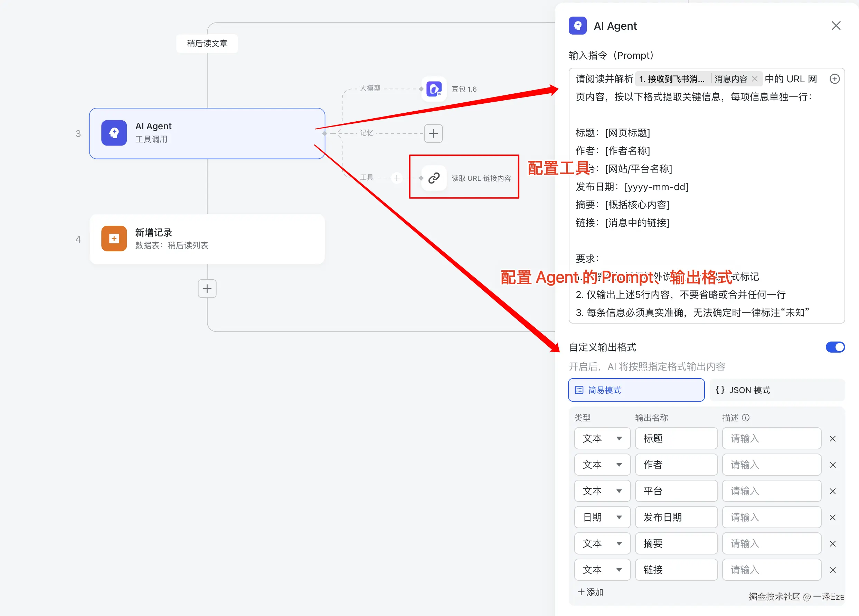Switch to the JSON 模式 tab
The width and height of the screenshot is (859, 616).
click(x=776, y=390)
